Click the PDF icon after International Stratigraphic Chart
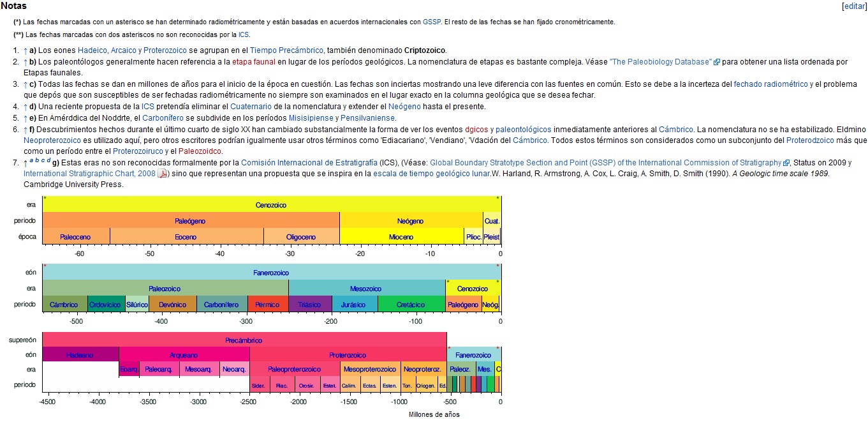 (162, 173)
